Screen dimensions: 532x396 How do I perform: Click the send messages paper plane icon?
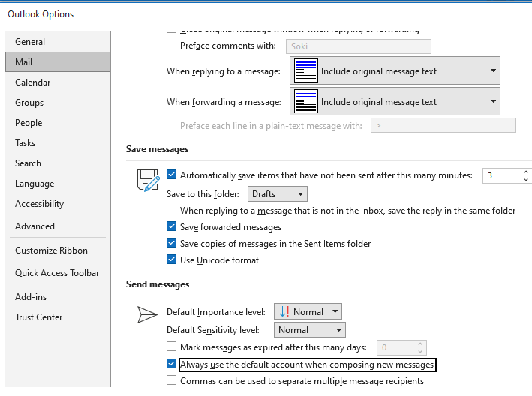(x=147, y=314)
